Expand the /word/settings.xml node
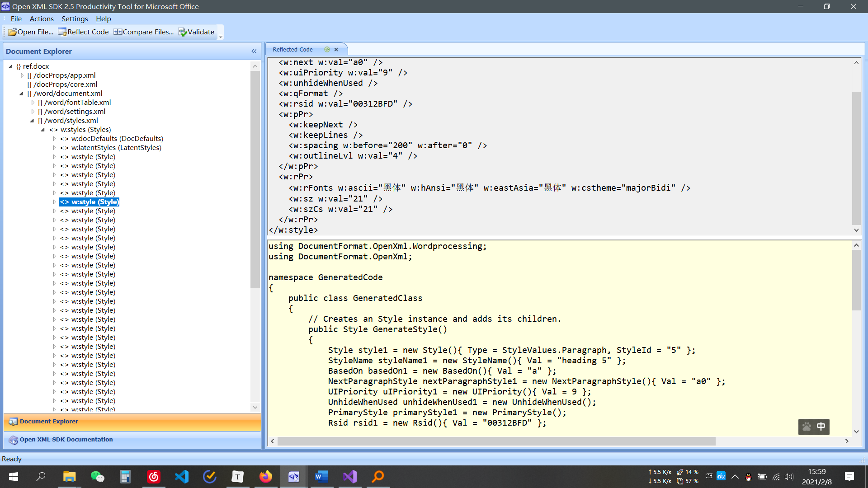868x488 pixels. 33,112
